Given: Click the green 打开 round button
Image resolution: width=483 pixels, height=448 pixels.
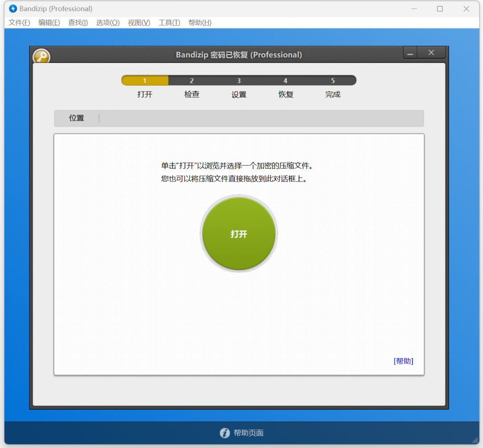Looking at the screenshot, I should [239, 234].
